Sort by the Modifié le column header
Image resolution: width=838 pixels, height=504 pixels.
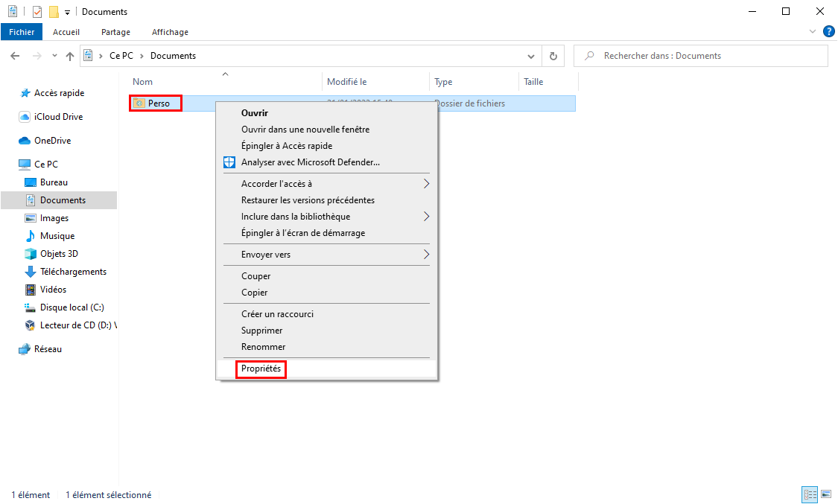pyautogui.click(x=347, y=82)
